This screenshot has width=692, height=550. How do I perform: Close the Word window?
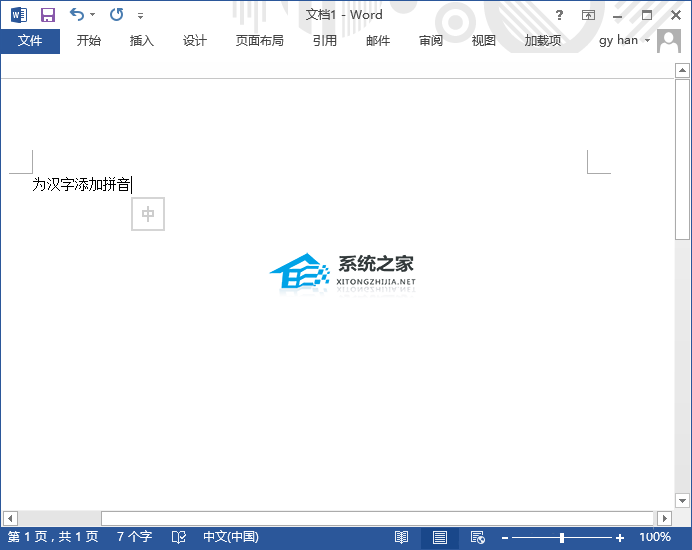tap(676, 15)
